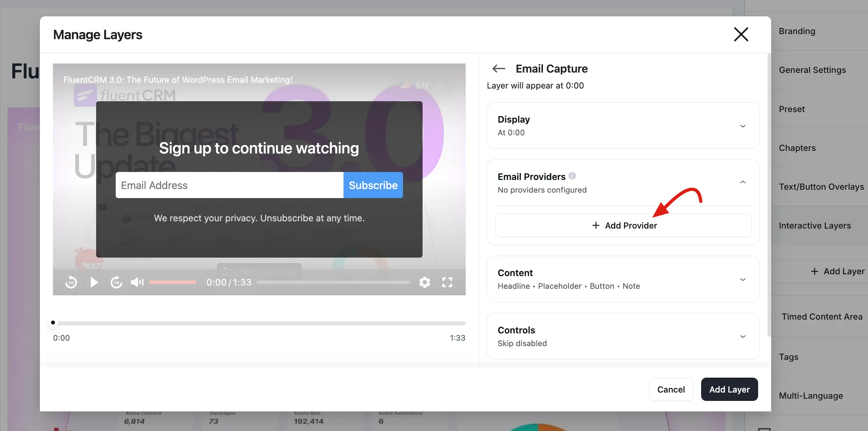Screen dimensions: 868x431
Task: Click the Add Provider button
Action: click(623, 225)
